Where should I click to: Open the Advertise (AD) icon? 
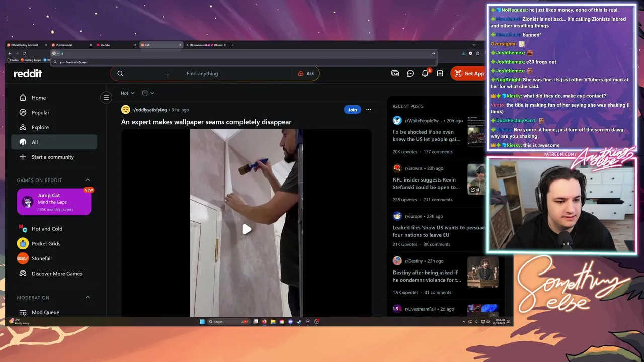click(x=395, y=73)
